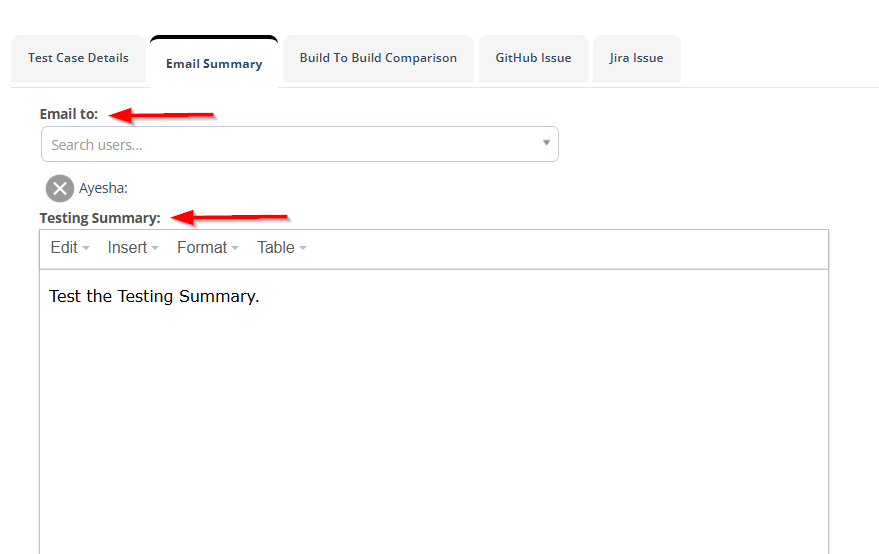
Task: Click the Ayesha recipient name
Action: (103, 188)
